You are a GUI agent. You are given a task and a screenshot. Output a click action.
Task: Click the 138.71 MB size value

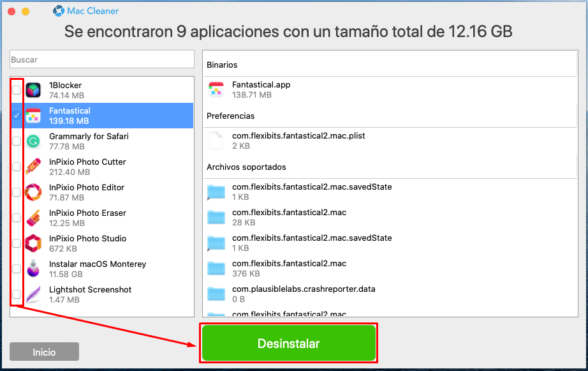(252, 95)
